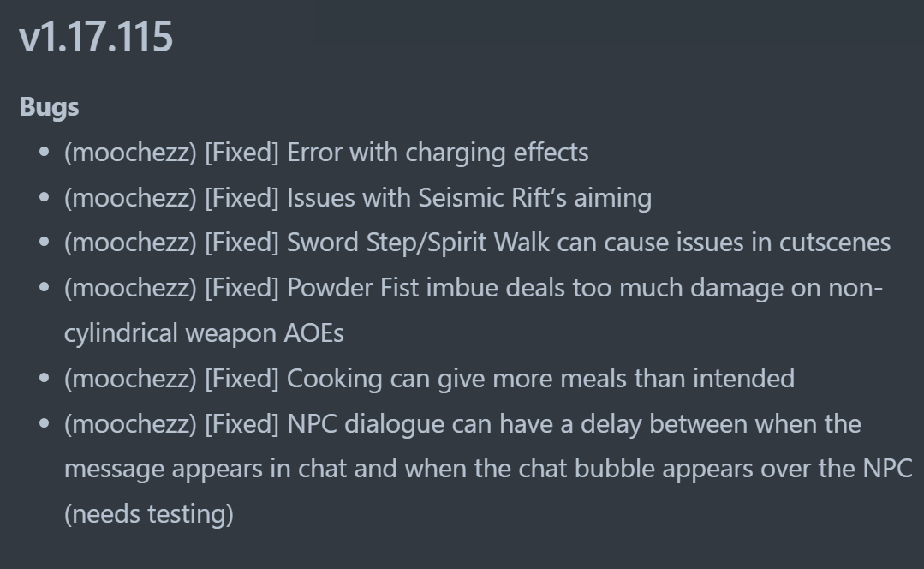Click the bullet before the Cooking entry

45,379
